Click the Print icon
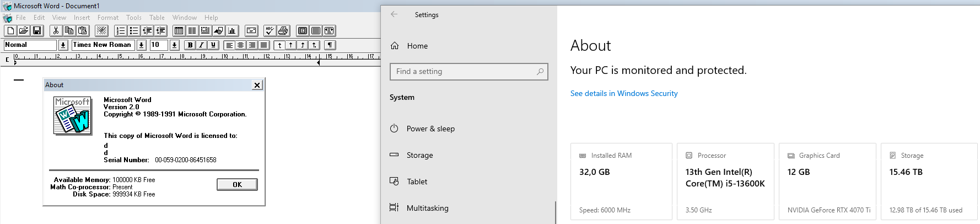 pos(283,31)
